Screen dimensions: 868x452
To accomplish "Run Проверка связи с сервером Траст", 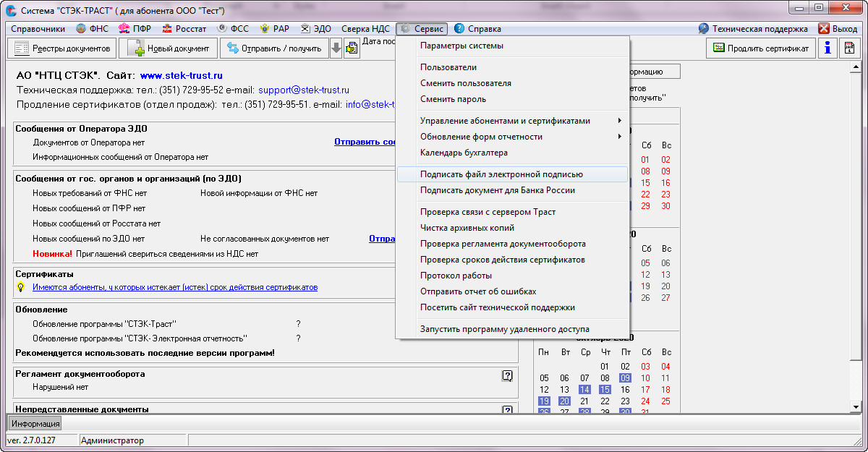I will (x=513, y=212).
